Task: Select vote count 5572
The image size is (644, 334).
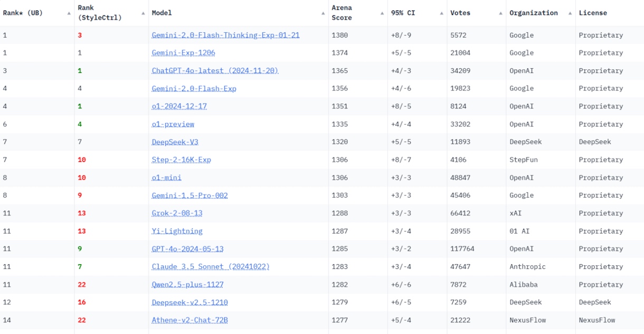Action: (458, 35)
